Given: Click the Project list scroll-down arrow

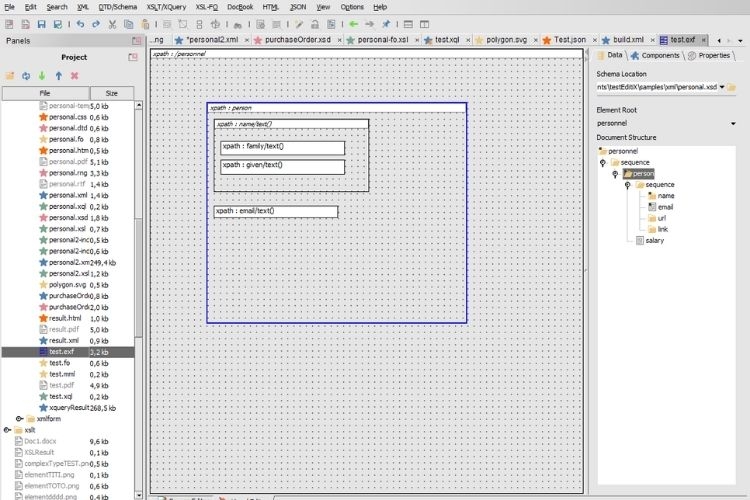Looking at the screenshot, I should [139, 495].
